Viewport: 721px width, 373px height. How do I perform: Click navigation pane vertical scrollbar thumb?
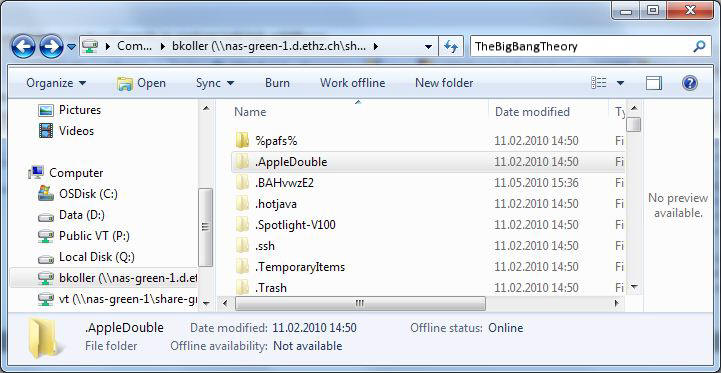[206, 227]
